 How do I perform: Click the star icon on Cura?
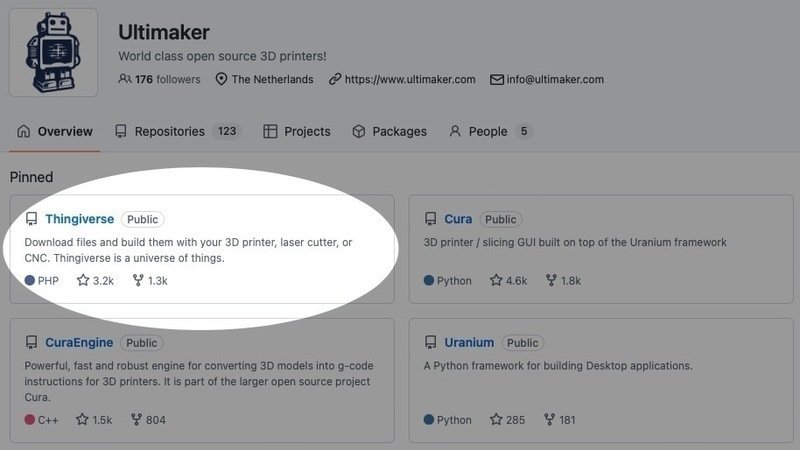(x=496, y=281)
